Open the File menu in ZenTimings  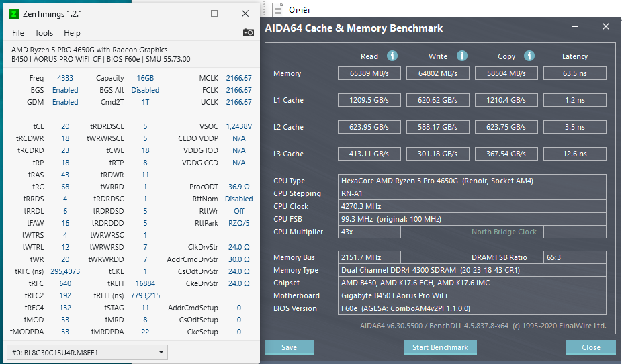coord(18,33)
